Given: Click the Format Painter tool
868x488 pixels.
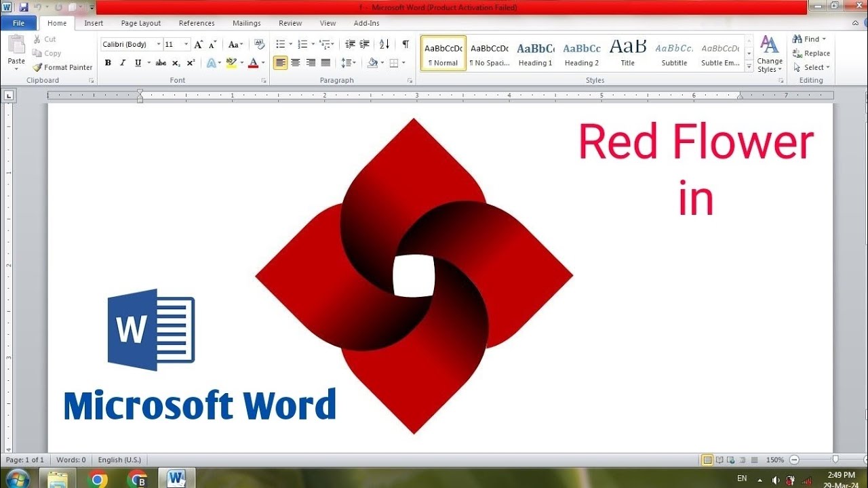Looking at the screenshot, I should [x=62, y=67].
